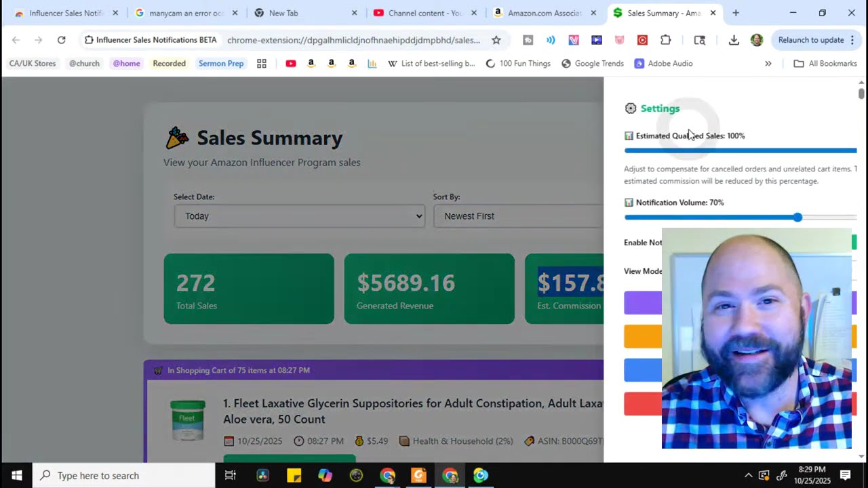Switch to the Amazon.com Associates tab
Screen dimensions: 868x488
click(544, 13)
